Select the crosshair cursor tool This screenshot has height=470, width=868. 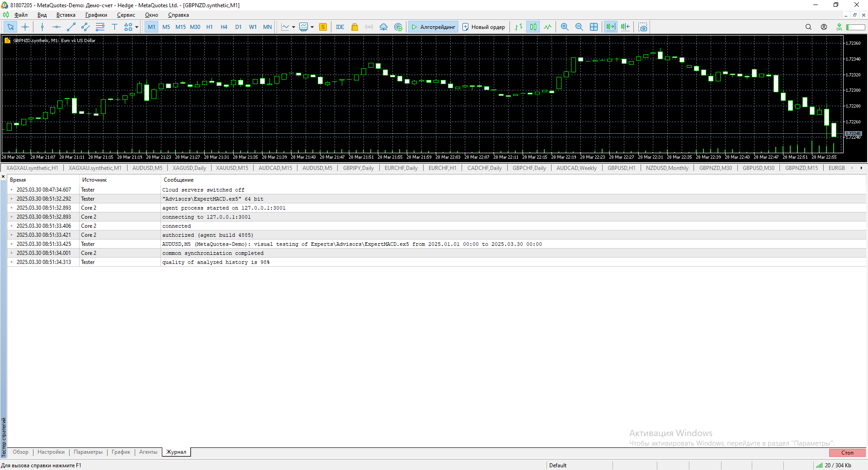click(x=25, y=27)
